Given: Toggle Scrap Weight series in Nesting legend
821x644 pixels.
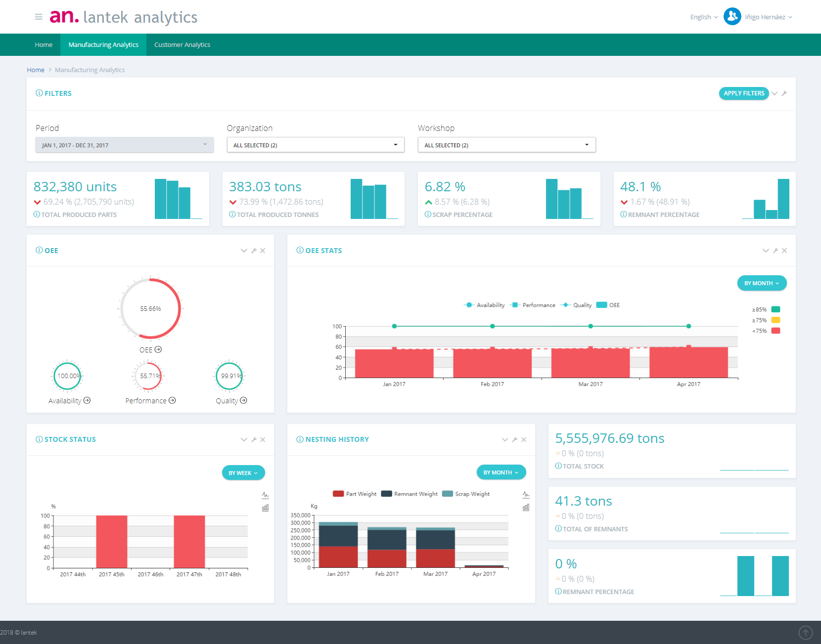Looking at the screenshot, I should [466, 494].
